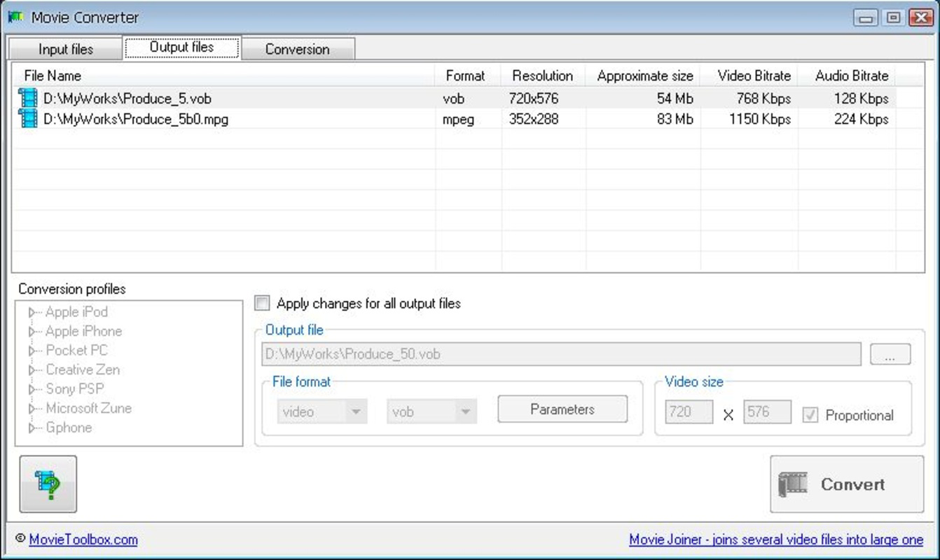Click the film strip icon on Convert
The width and height of the screenshot is (940, 560).
[x=793, y=484]
